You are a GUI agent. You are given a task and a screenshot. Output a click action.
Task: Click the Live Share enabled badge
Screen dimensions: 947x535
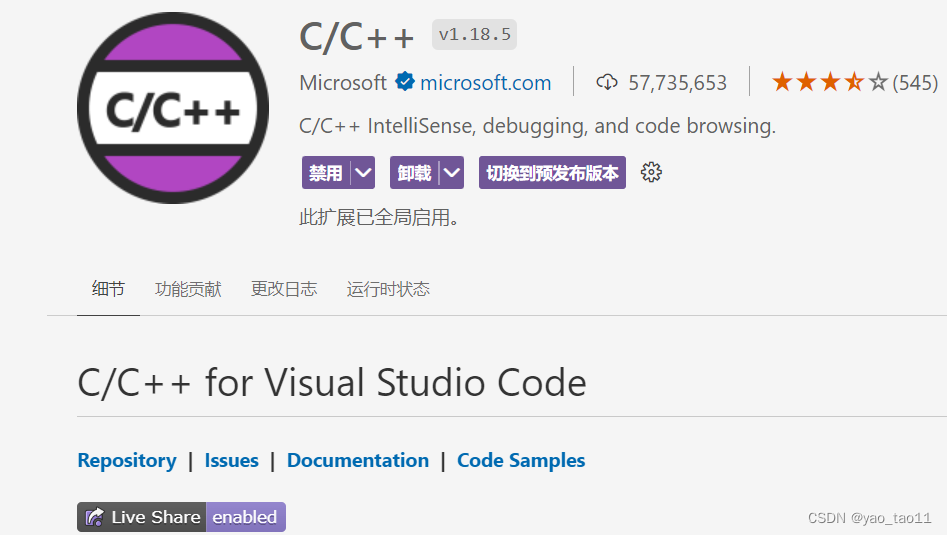pos(181,517)
